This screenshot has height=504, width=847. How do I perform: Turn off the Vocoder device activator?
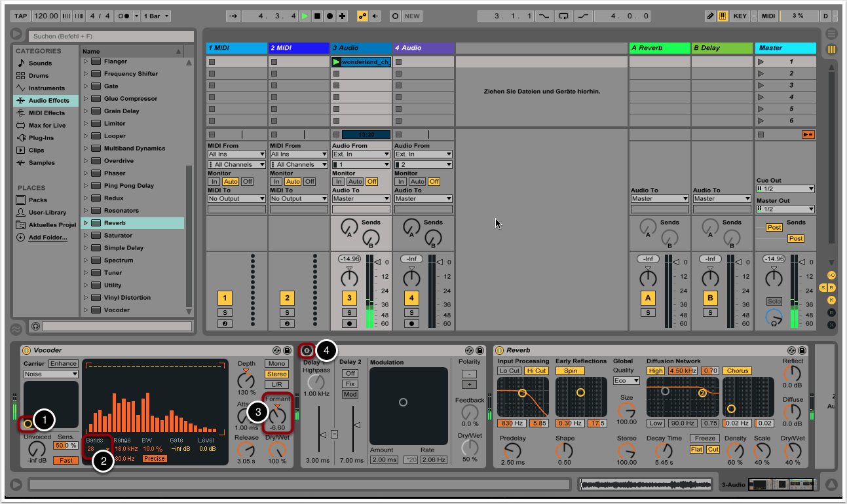coord(27,350)
